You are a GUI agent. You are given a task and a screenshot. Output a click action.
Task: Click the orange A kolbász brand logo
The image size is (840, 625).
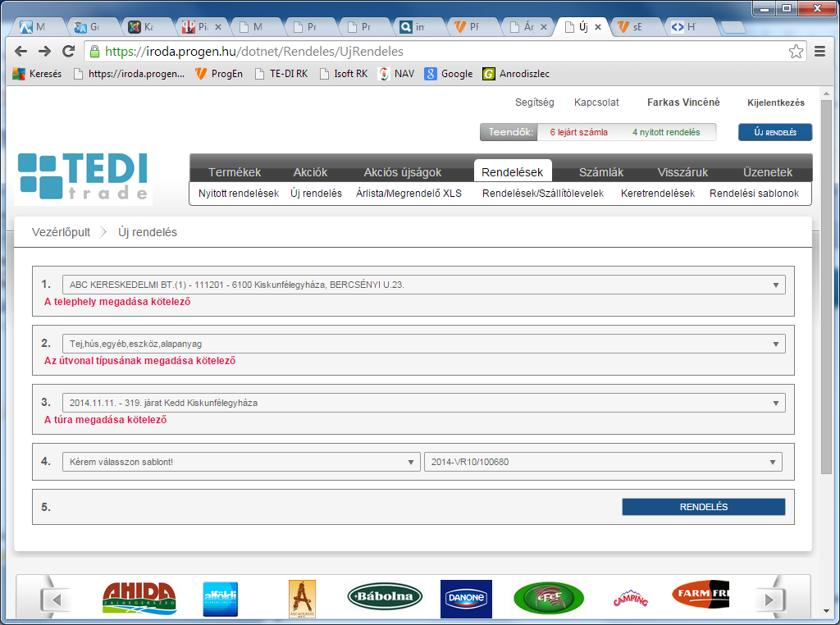(302, 599)
